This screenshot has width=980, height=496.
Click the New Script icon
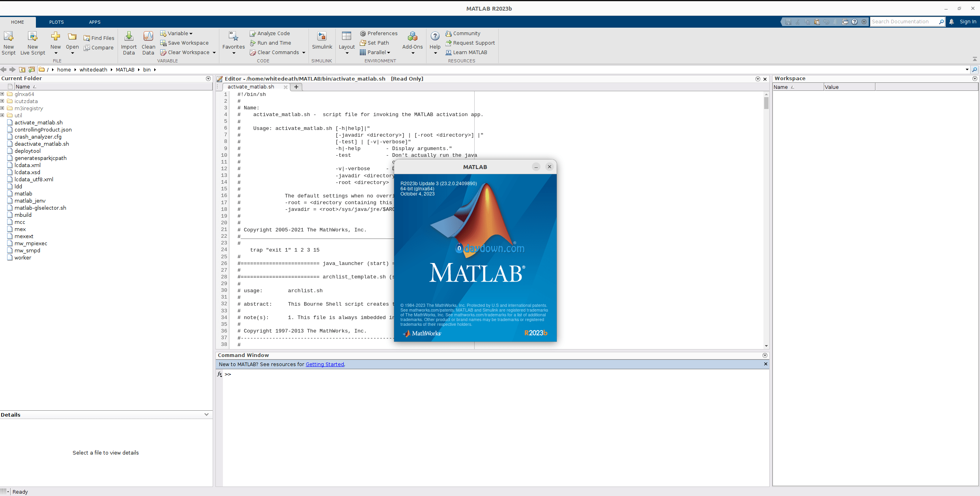point(8,36)
